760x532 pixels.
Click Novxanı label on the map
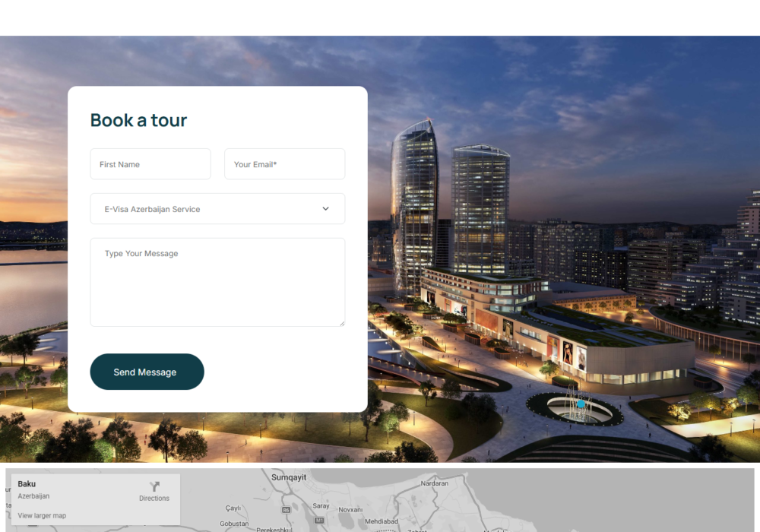pos(350,510)
